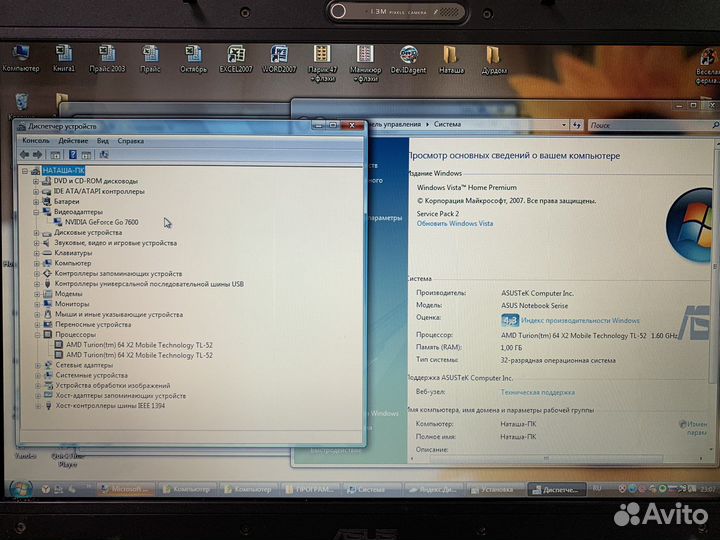Click the Мониторы monitor category icon

[48, 304]
